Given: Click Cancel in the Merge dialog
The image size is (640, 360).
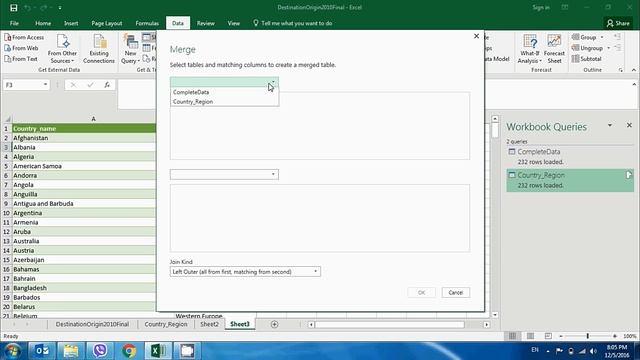Looking at the screenshot, I should [456, 292].
